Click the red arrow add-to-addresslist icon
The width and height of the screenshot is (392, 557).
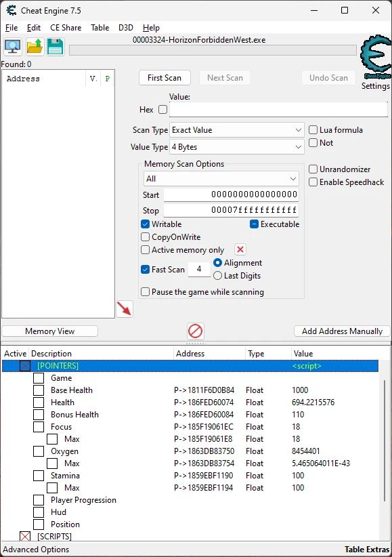click(125, 309)
